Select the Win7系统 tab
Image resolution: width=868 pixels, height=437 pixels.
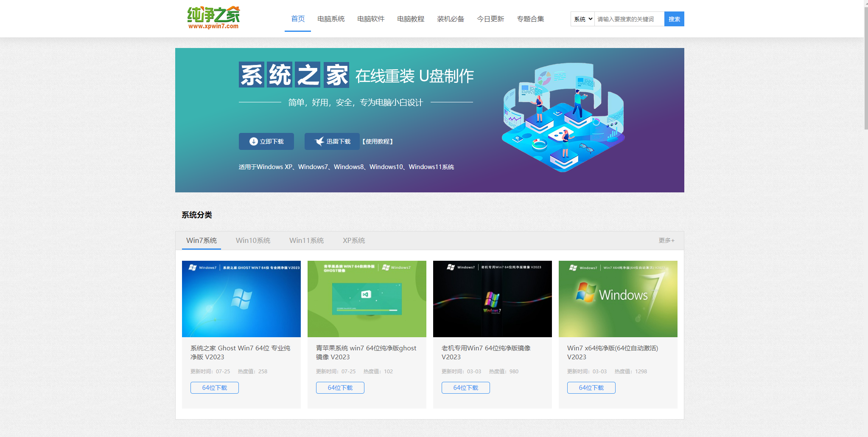(202, 240)
